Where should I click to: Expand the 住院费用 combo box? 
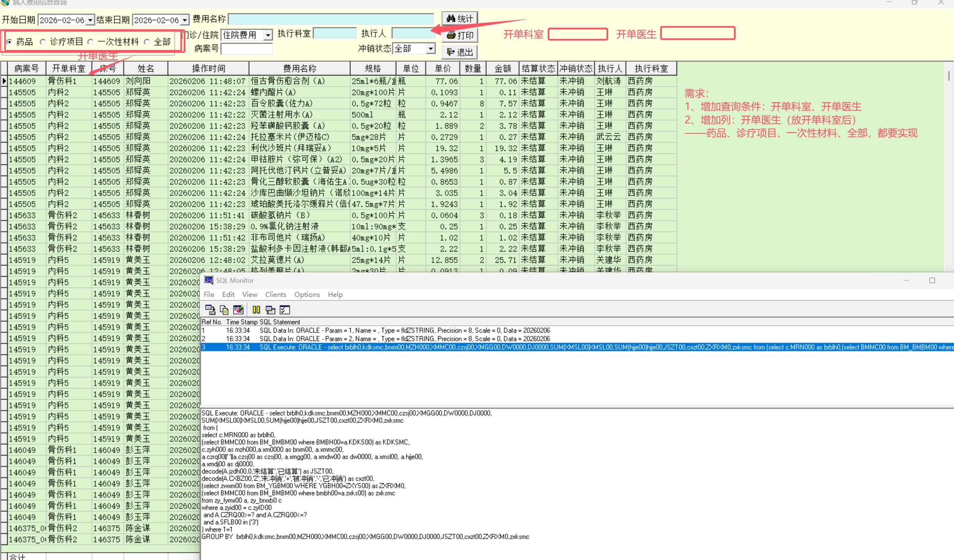(268, 35)
